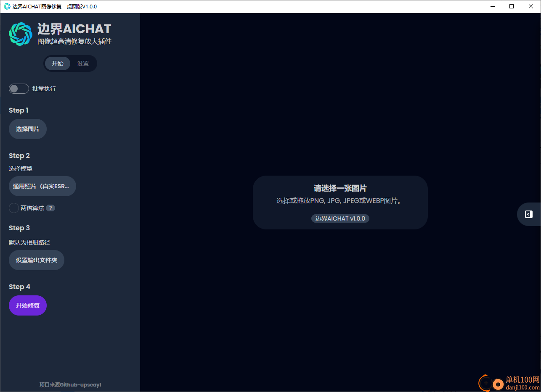Click the 边界AICHAT swirl logo
This screenshot has width=541, height=392.
[x=21, y=34]
